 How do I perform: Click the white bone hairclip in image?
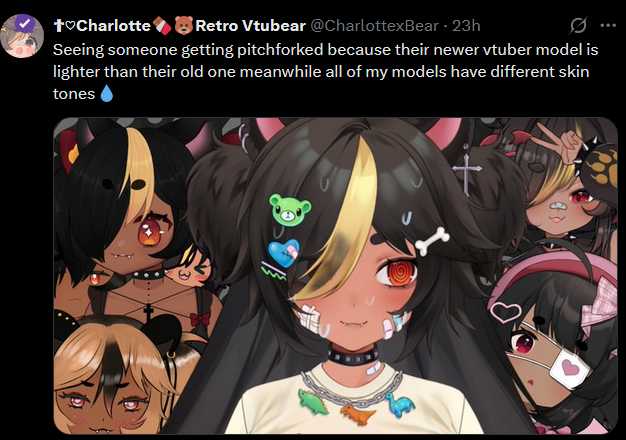click(x=432, y=241)
